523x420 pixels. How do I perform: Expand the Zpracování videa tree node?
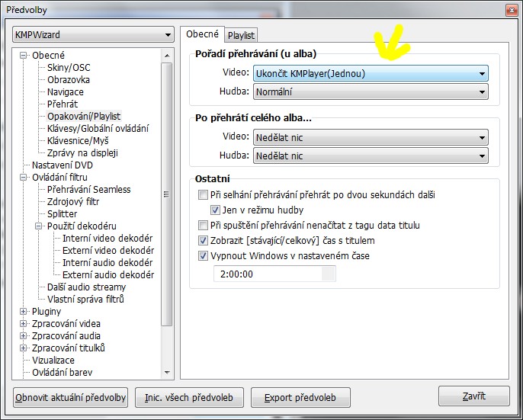pos(23,324)
